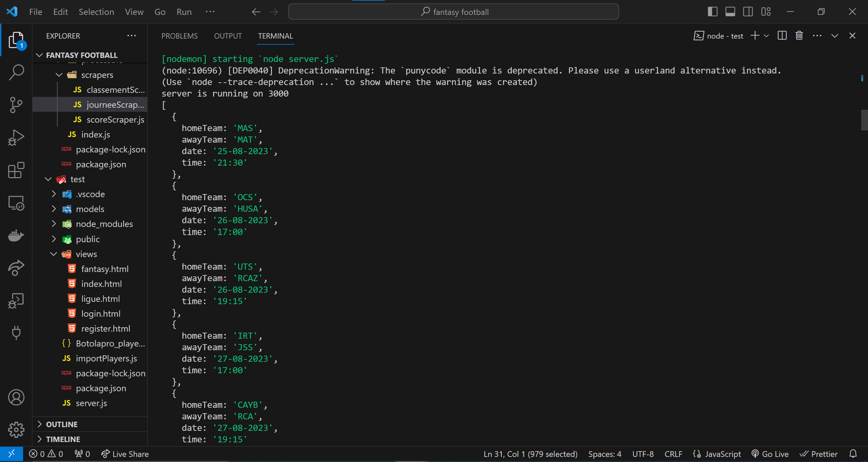
Task: Open the Docker view icon
Action: coord(16,235)
